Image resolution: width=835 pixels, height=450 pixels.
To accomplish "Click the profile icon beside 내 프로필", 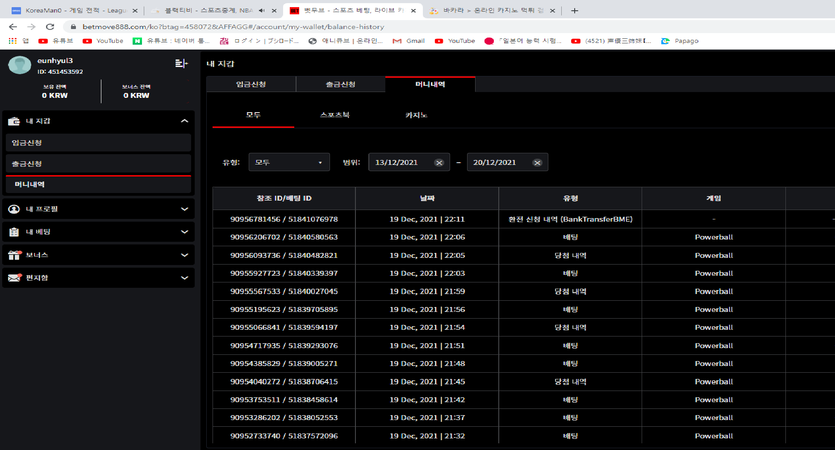I will (x=14, y=209).
